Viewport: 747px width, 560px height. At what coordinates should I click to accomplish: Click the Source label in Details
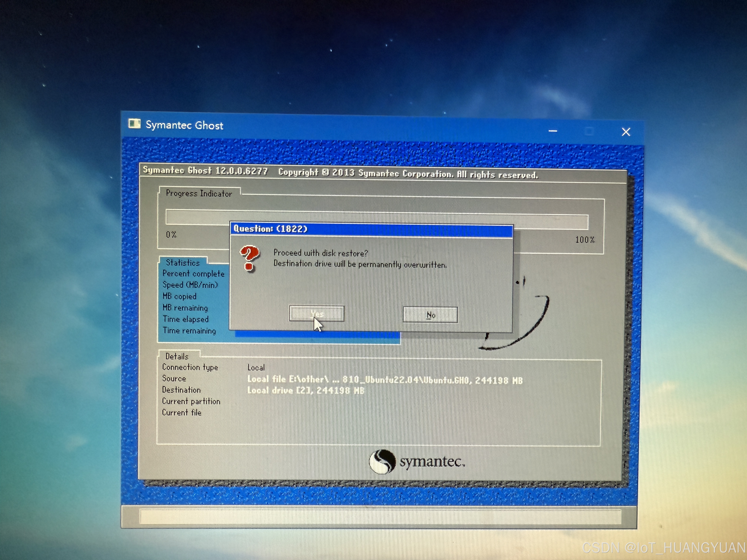coord(174,378)
